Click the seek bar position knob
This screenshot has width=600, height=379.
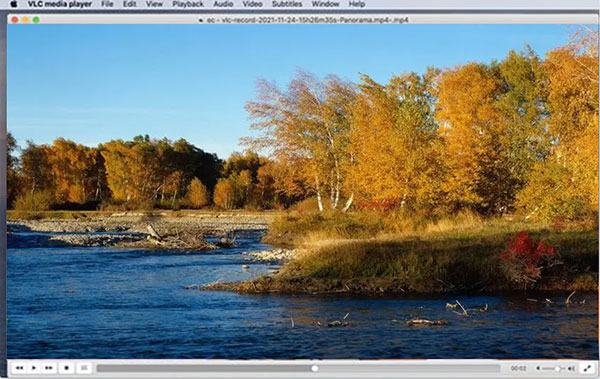click(315, 368)
